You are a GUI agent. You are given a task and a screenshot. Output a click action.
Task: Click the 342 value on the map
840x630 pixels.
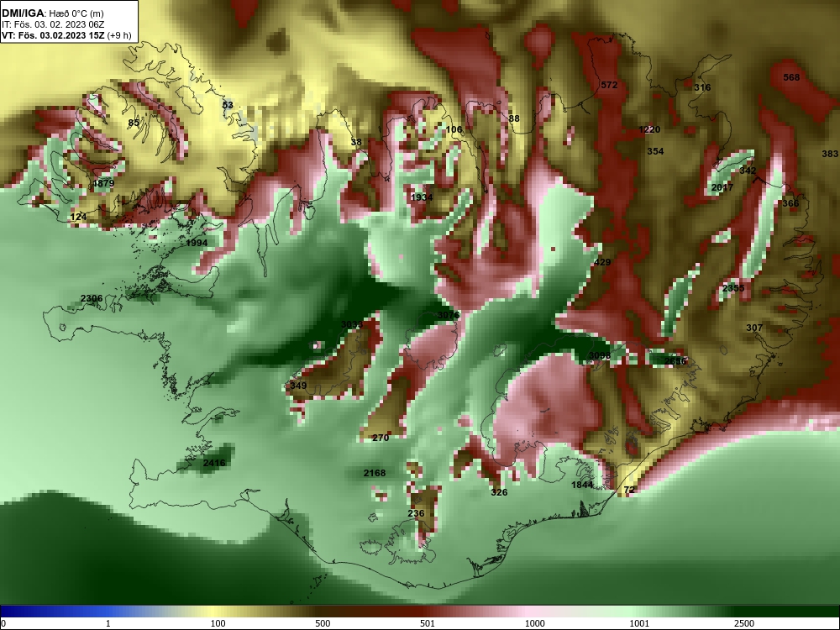[748, 171]
